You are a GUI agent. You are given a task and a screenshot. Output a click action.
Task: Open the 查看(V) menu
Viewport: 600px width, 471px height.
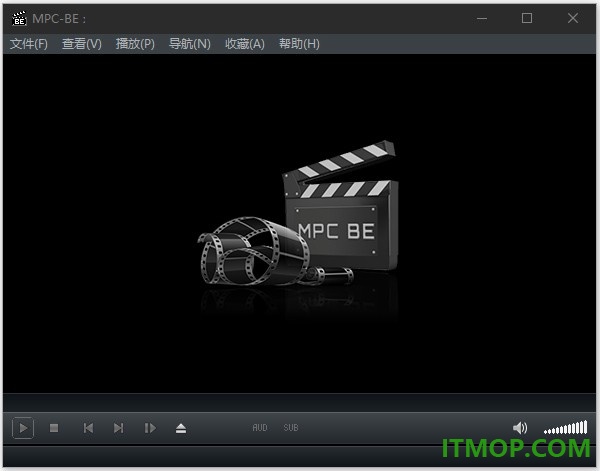coord(82,44)
